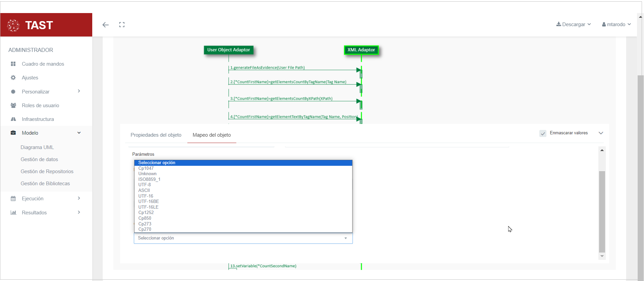
Task: Click the Ejecución calendar icon
Action: 13,199
